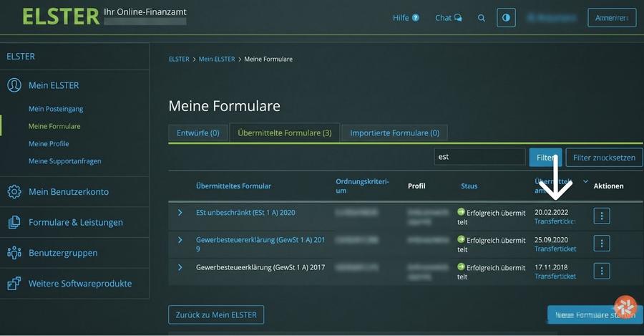Click Zurück zu Mein ELSTER button
The width and height of the screenshot is (644, 336).
pyautogui.click(x=216, y=315)
